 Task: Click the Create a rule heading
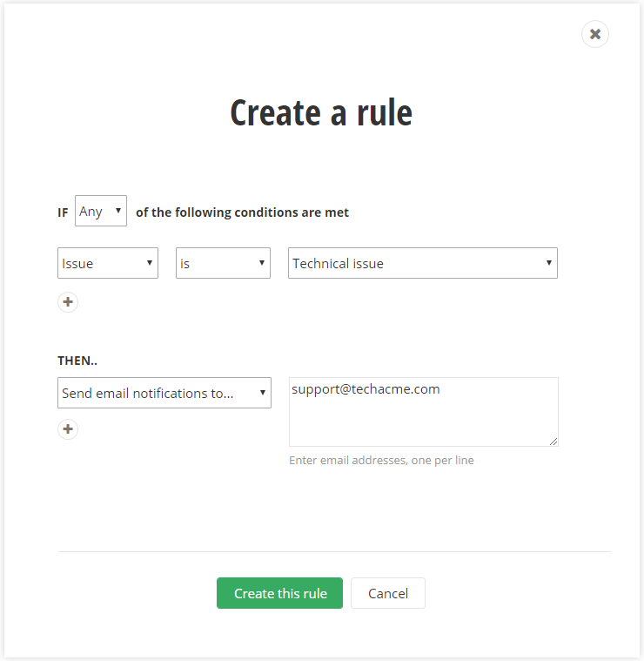coord(321,113)
